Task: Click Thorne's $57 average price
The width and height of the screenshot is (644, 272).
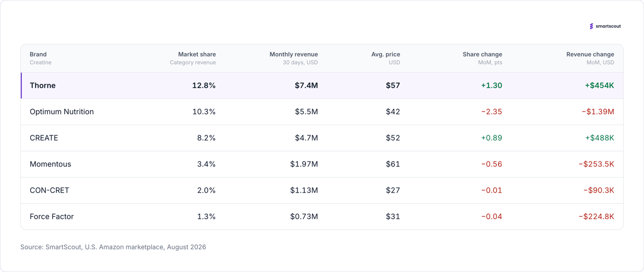Action: coord(393,85)
